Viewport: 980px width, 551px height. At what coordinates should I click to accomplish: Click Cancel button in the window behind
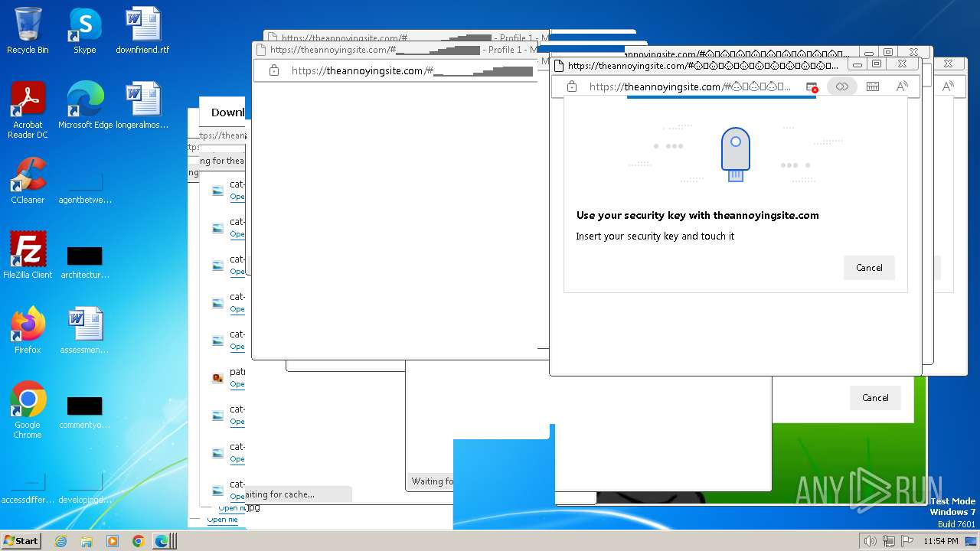(875, 397)
